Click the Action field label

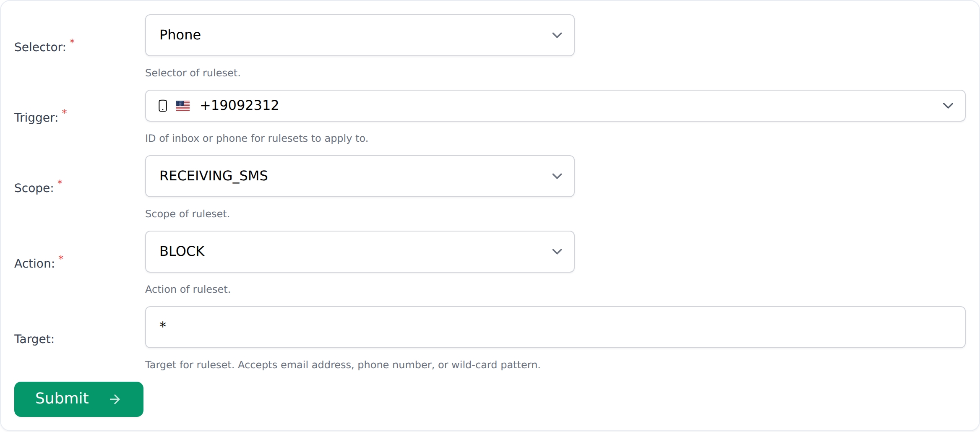click(34, 263)
